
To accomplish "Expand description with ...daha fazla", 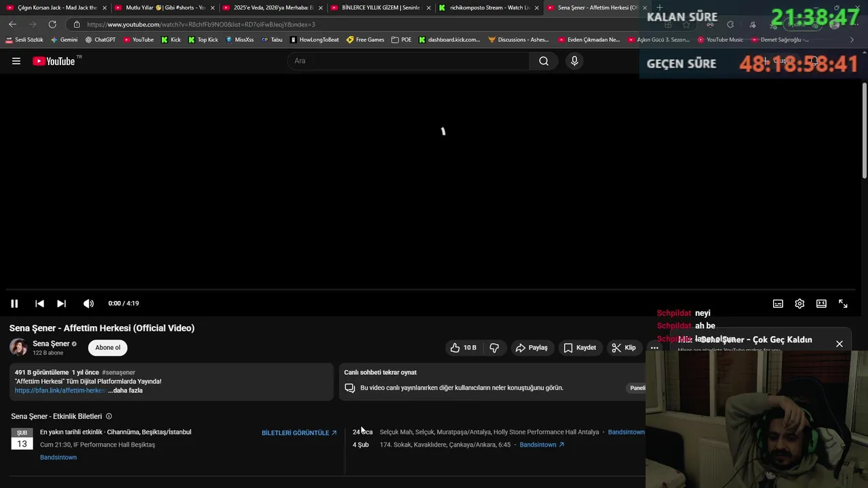I will click(x=125, y=390).
